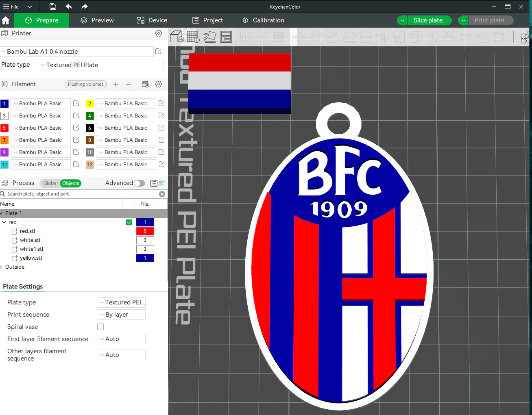Add a filament with plus icon
The image size is (532, 415).
click(116, 84)
